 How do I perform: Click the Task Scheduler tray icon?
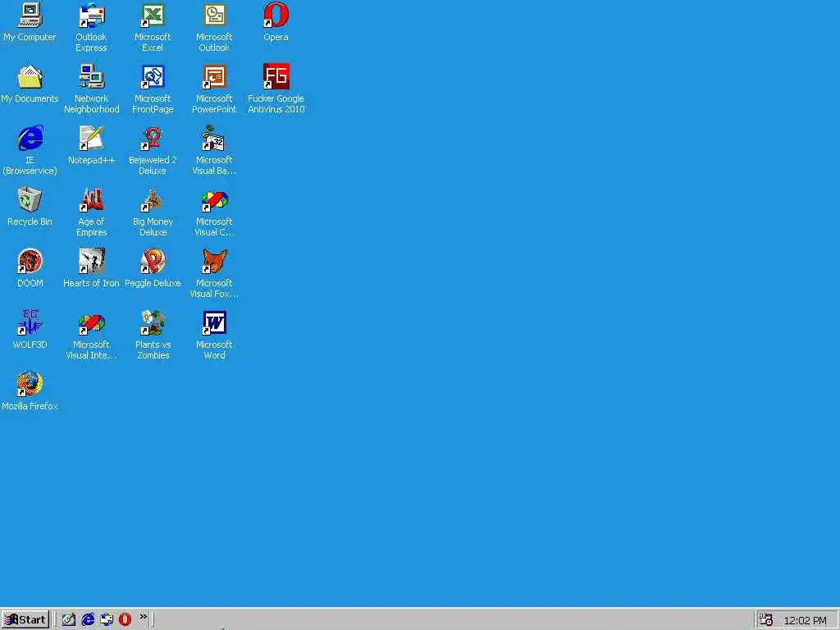766,619
